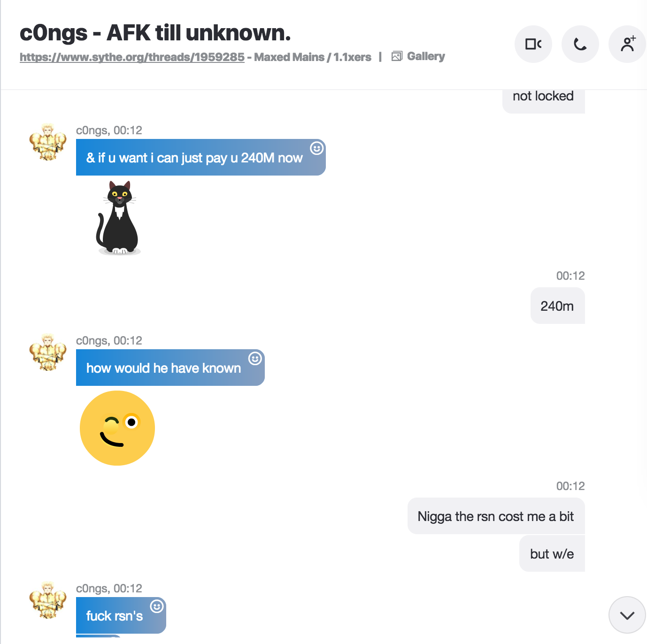This screenshot has height=644, width=647.
Task: React to '240M now' message with emoji
Action: 317,148
